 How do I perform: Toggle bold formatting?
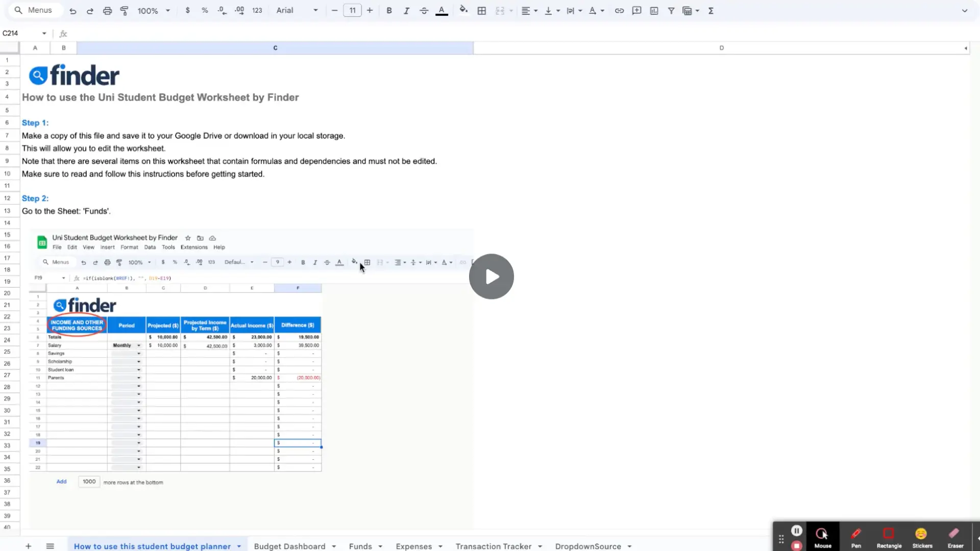(x=389, y=11)
